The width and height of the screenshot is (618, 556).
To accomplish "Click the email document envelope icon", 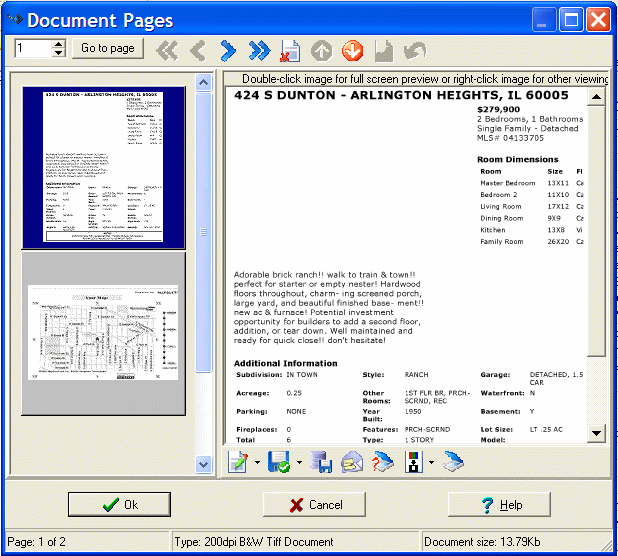I will 351,461.
